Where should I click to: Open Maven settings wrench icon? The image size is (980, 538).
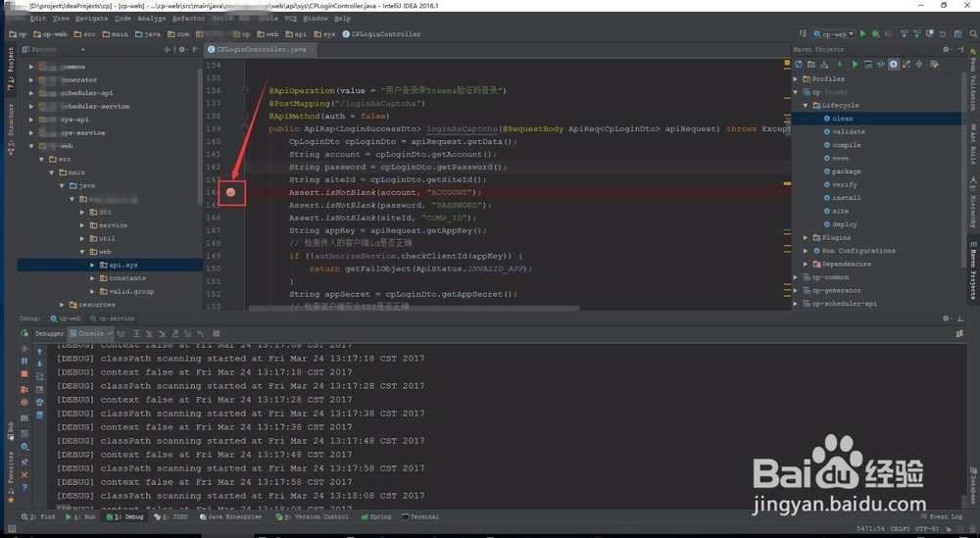[x=934, y=65]
